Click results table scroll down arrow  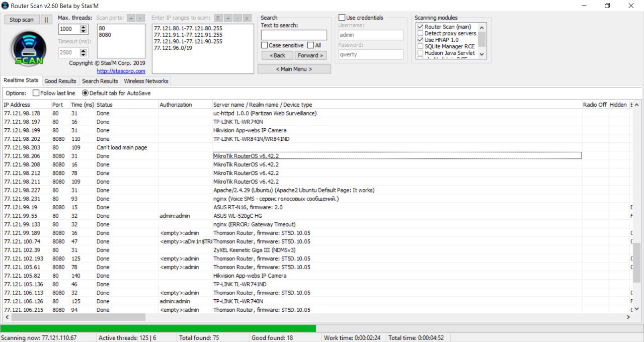[637, 309]
